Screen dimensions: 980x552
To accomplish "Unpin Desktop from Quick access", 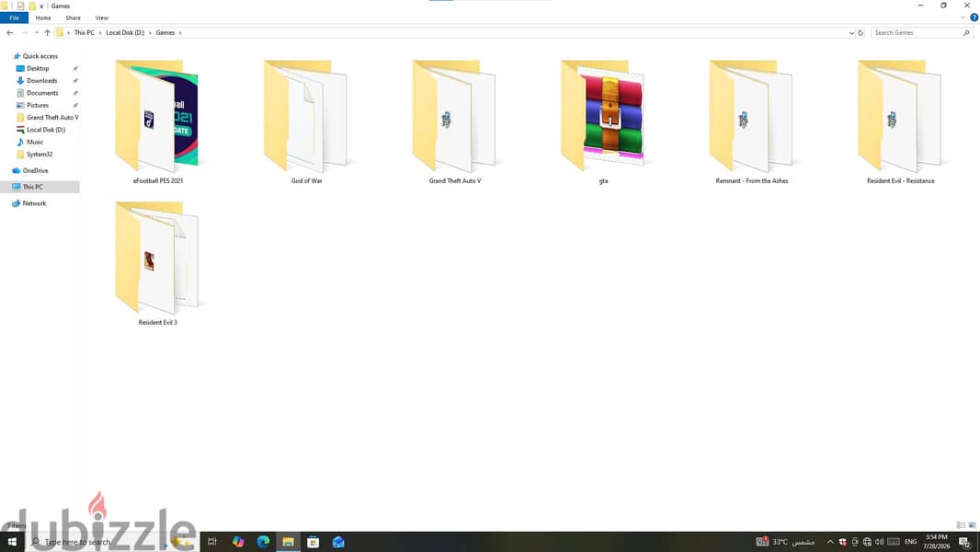I will pyautogui.click(x=75, y=68).
